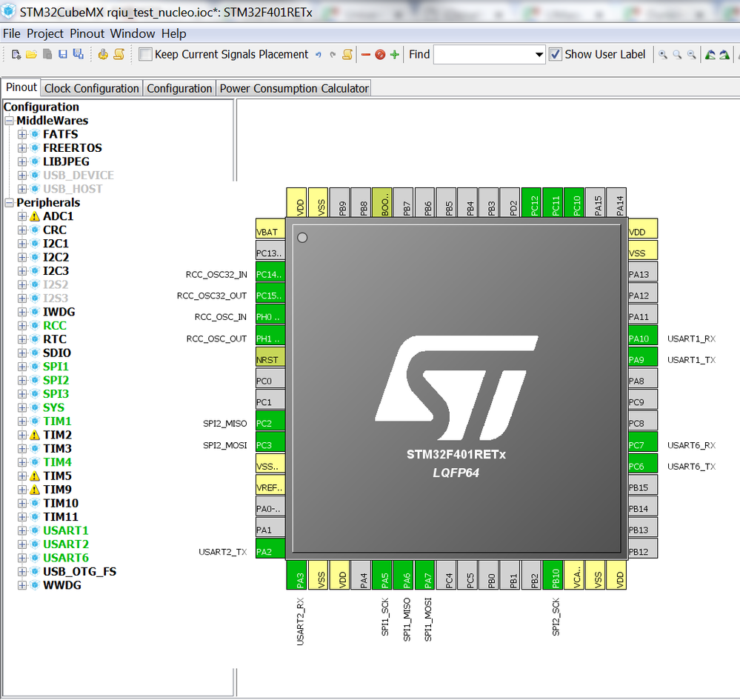The width and height of the screenshot is (740, 700).
Task: Switch to the Configuration tab
Action: [x=179, y=89]
